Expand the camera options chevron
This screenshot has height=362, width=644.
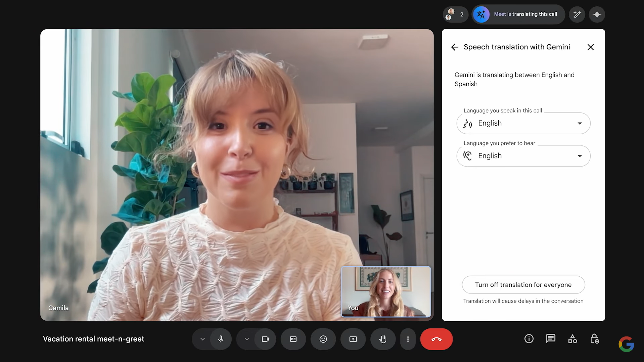(x=247, y=339)
